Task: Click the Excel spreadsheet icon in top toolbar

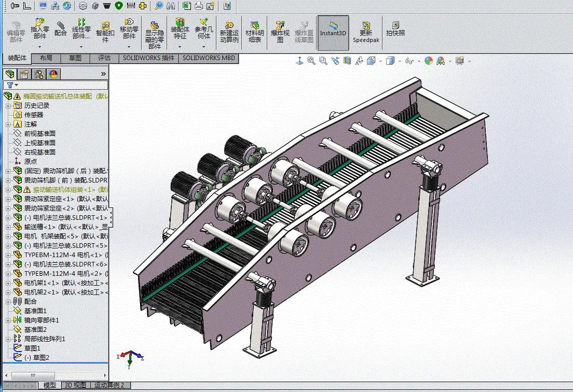Action: (186, 6)
